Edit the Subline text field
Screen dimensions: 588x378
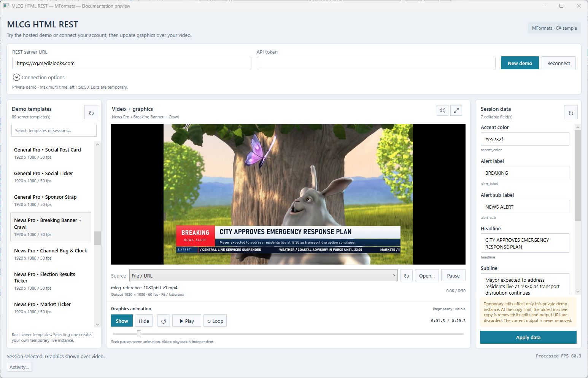[x=525, y=284]
